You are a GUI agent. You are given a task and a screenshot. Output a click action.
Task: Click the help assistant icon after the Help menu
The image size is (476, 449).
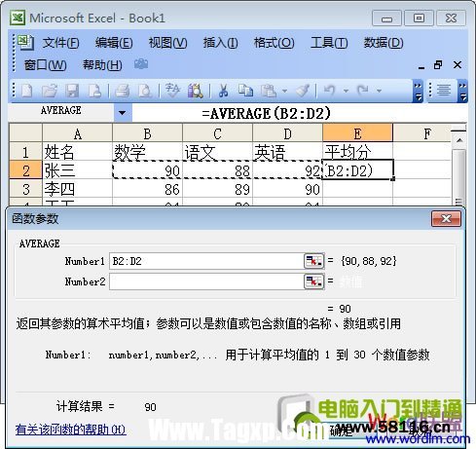141,64
